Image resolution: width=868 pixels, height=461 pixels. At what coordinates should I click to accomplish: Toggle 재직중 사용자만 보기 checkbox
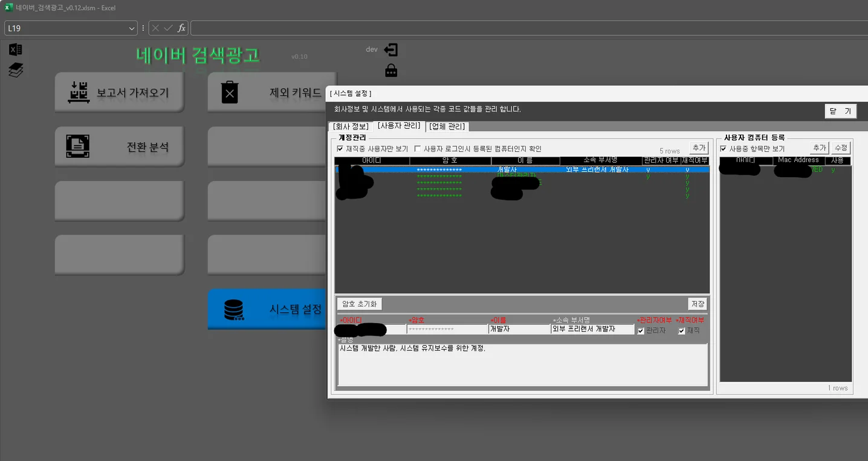tap(340, 149)
